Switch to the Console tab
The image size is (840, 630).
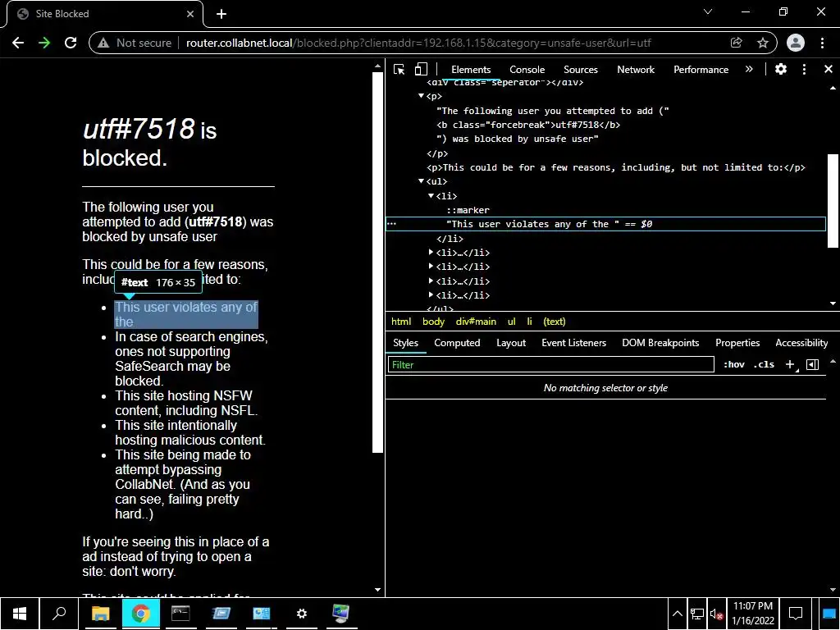coord(527,70)
